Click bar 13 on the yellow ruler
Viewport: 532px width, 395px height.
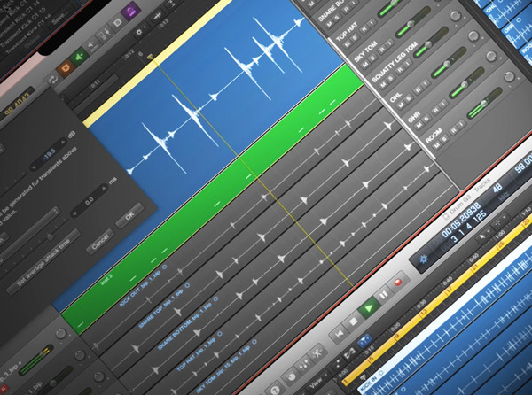423,314
